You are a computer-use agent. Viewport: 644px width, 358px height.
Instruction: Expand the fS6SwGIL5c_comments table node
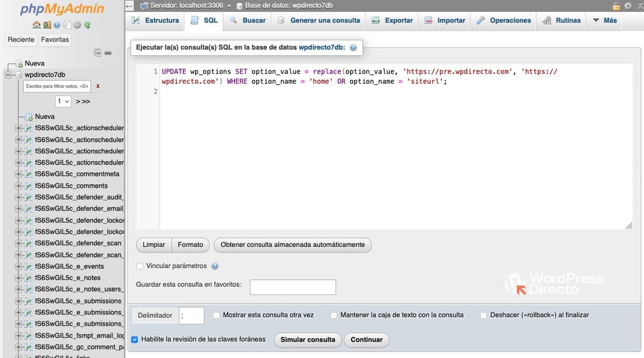(18, 186)
